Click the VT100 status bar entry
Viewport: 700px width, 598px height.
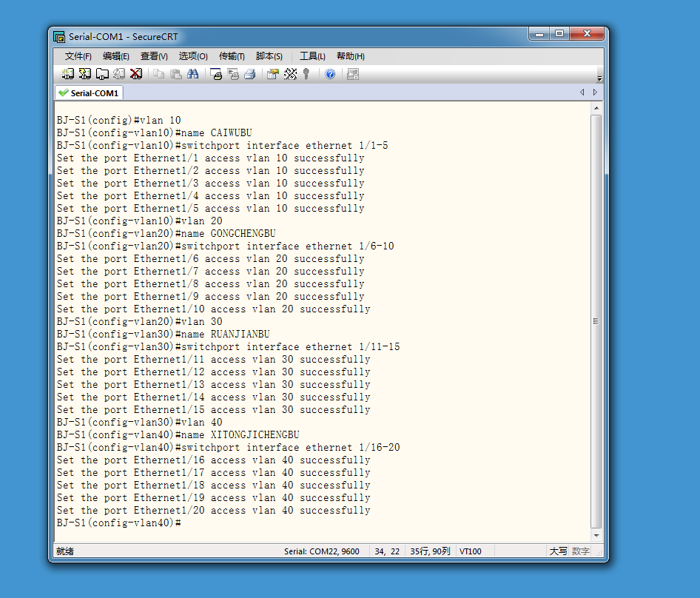(471, 551)
